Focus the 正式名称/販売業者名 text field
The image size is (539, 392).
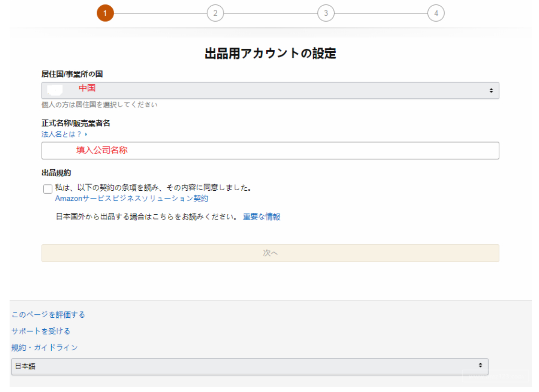tap(270, 150)
